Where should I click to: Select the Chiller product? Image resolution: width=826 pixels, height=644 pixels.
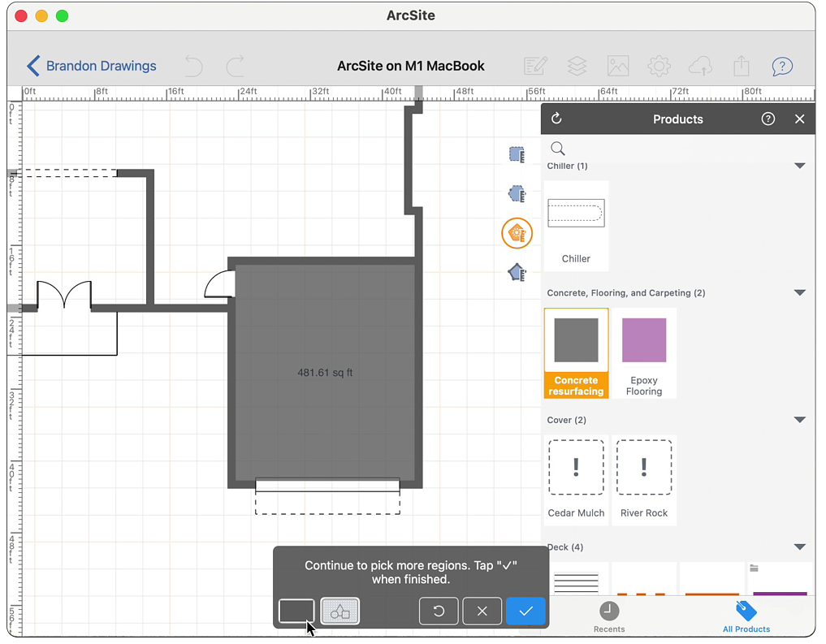click(x=576, y=226)
